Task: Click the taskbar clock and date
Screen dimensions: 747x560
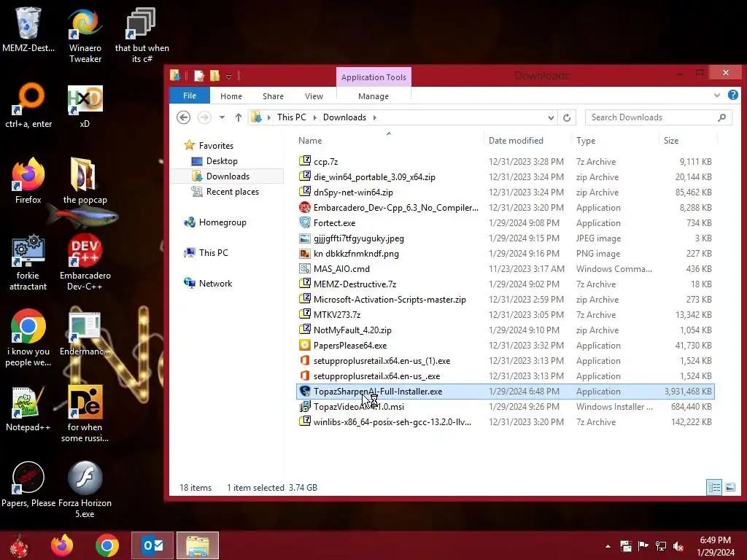Action: (x=716, y=546)
